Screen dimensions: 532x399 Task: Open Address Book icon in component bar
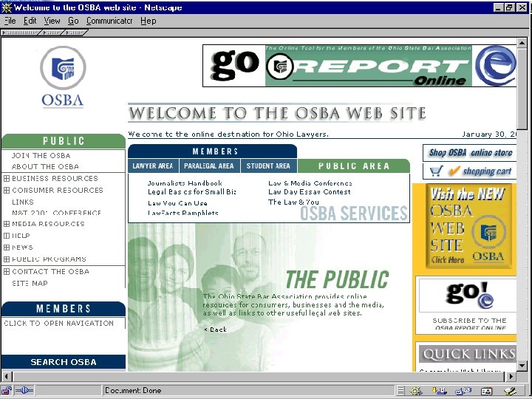[486, 391]
